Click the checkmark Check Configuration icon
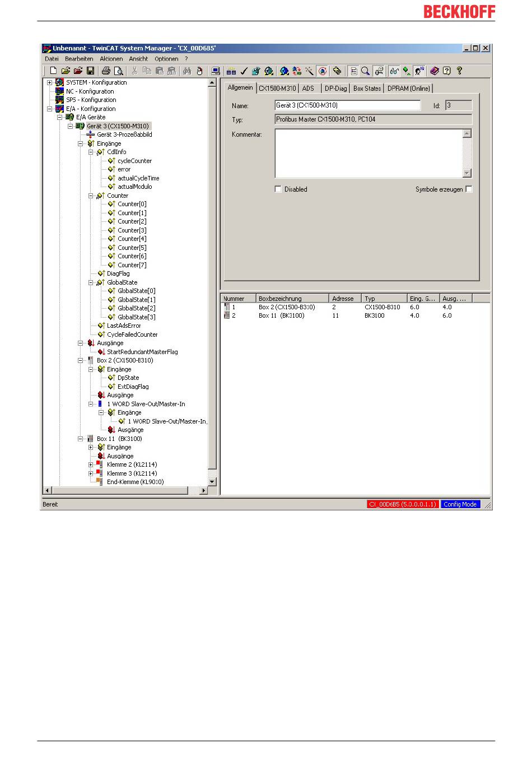 (244, 71)
